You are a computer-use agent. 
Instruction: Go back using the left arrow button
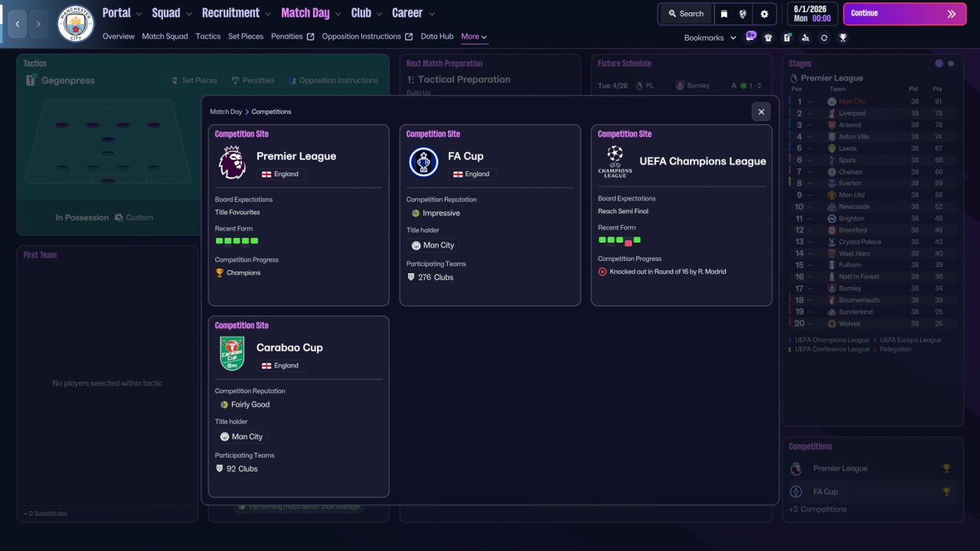(x=17, y=24)
